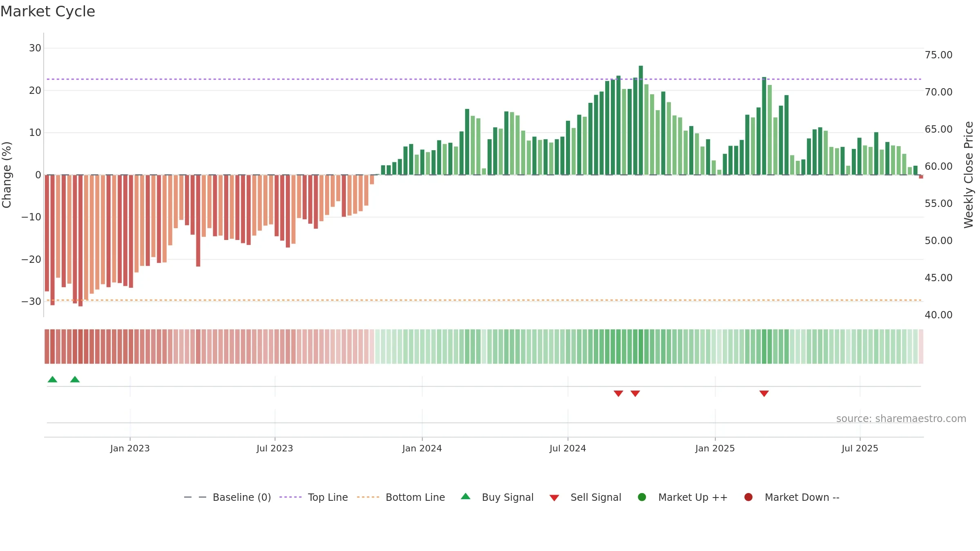Click the gray dashed Baseline legend swatch
The width and height of the screenshot is (980, 551).
pos(195,497)
